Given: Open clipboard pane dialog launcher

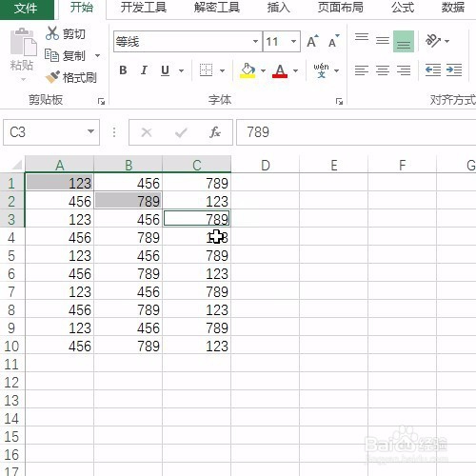Looking at the screenshot, I should (101, 101).
